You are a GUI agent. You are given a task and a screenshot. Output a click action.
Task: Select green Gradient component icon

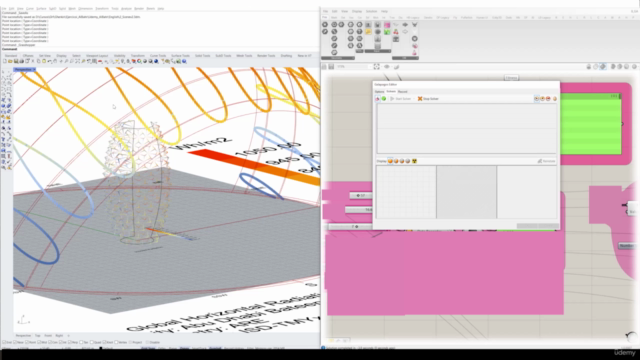click(387, 32)
